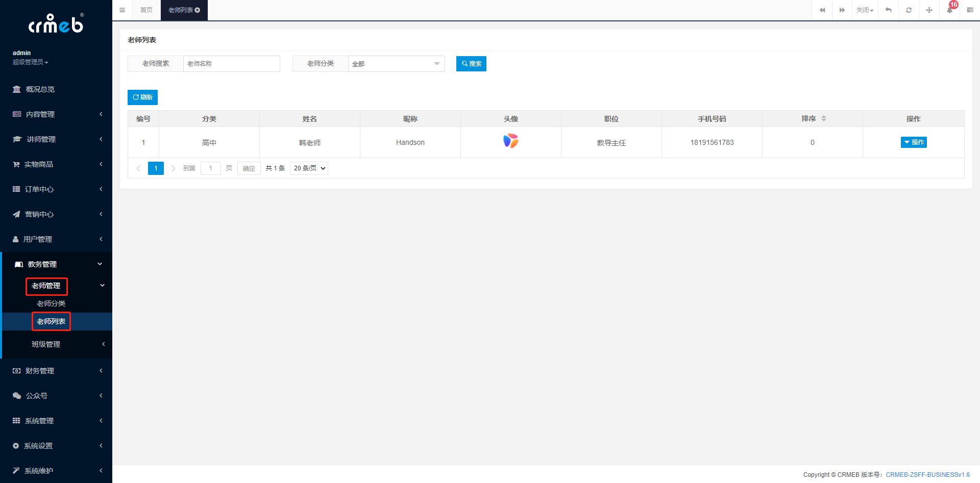Click the 教导主任 position cell
This screenshot has height=483, width=980.
tap(611, 143)
